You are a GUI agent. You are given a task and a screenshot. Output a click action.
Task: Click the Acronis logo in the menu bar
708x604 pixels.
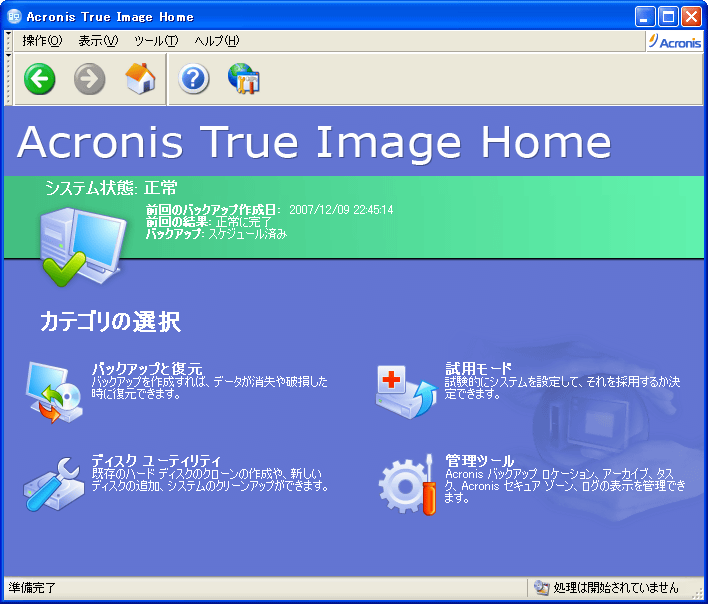click(675, 42)
